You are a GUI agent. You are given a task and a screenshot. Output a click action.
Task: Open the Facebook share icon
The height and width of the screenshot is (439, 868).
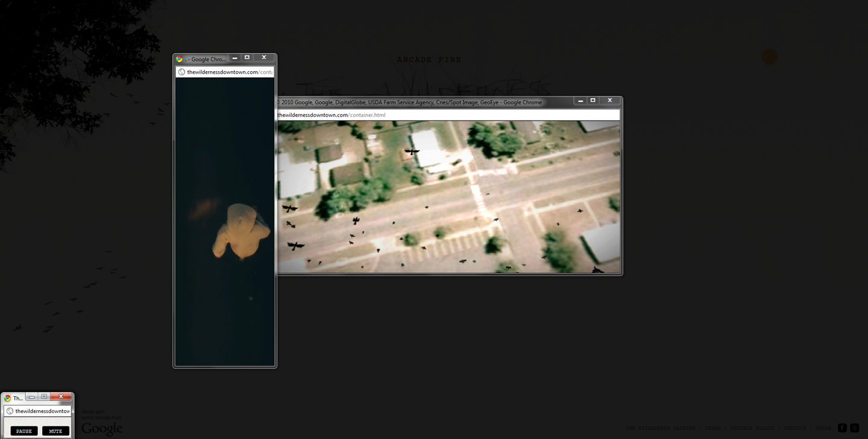point(842,428)
